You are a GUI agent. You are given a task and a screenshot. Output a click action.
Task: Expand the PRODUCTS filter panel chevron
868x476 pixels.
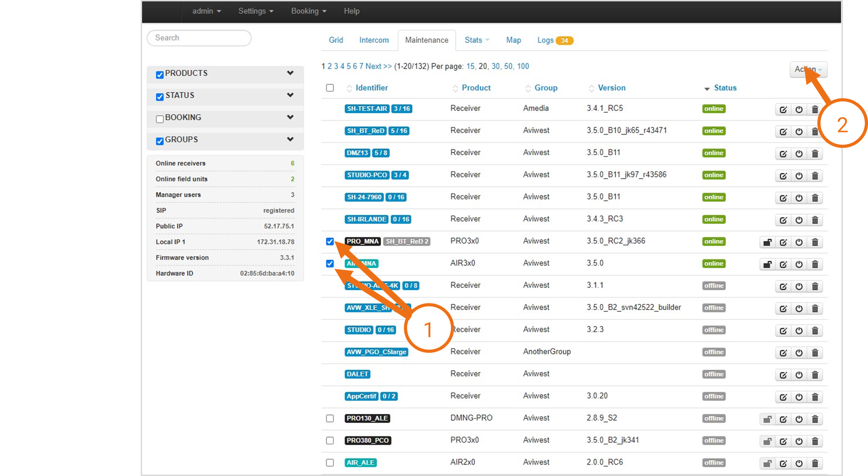[x=290, y=73]
